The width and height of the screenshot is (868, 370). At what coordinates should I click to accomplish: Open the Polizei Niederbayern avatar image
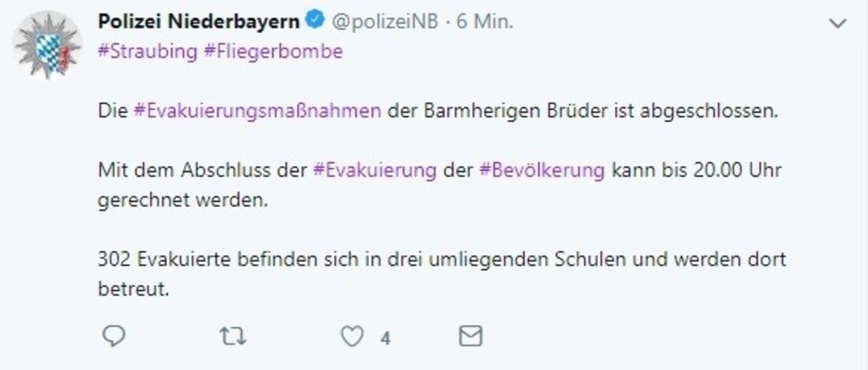(x=48, y=45)
